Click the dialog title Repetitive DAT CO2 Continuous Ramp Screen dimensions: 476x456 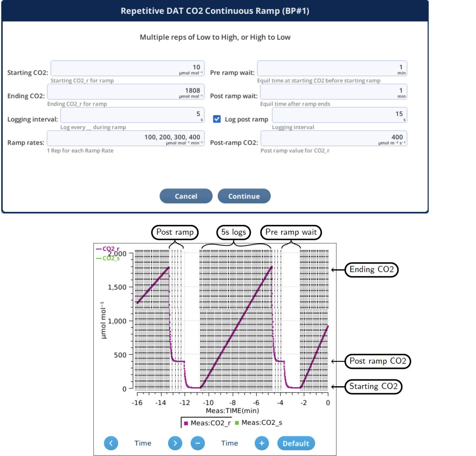215,11
